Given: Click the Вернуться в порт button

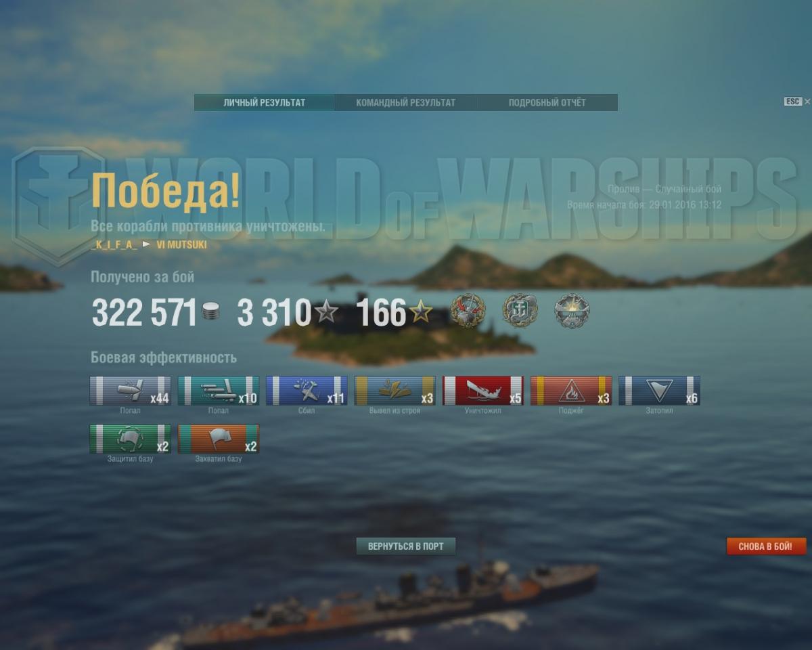Looking at the screenshot, I should coord(406,546).
